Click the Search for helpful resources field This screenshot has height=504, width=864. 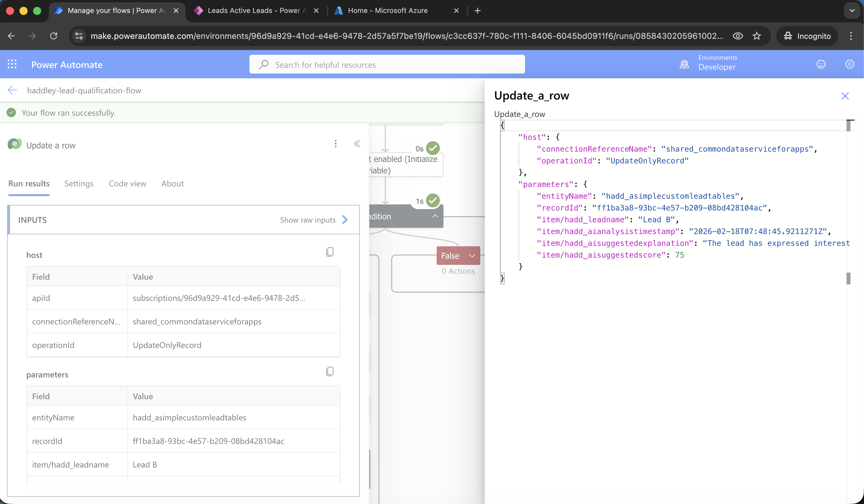(x=387, y=64)
